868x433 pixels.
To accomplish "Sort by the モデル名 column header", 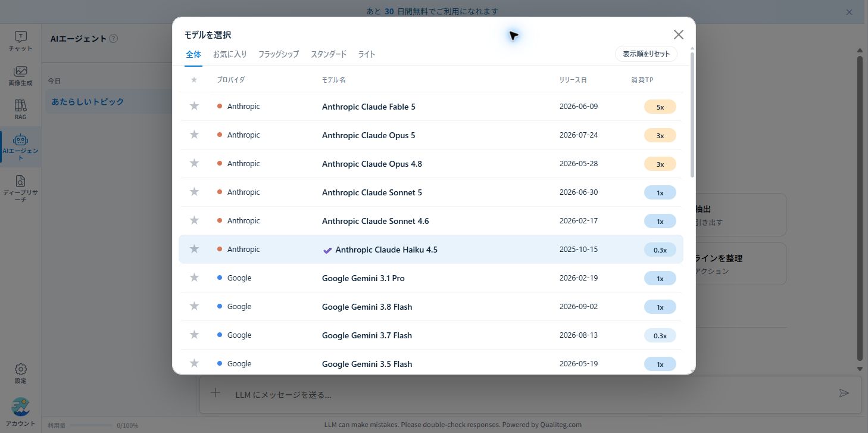I will (334, 80).
